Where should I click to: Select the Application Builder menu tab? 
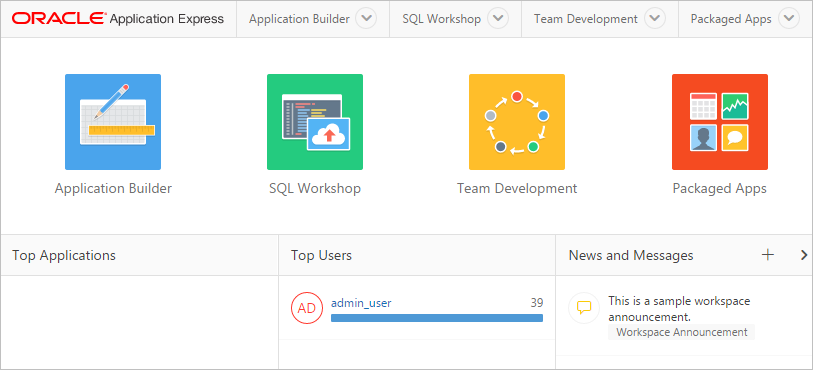(299, 19)
